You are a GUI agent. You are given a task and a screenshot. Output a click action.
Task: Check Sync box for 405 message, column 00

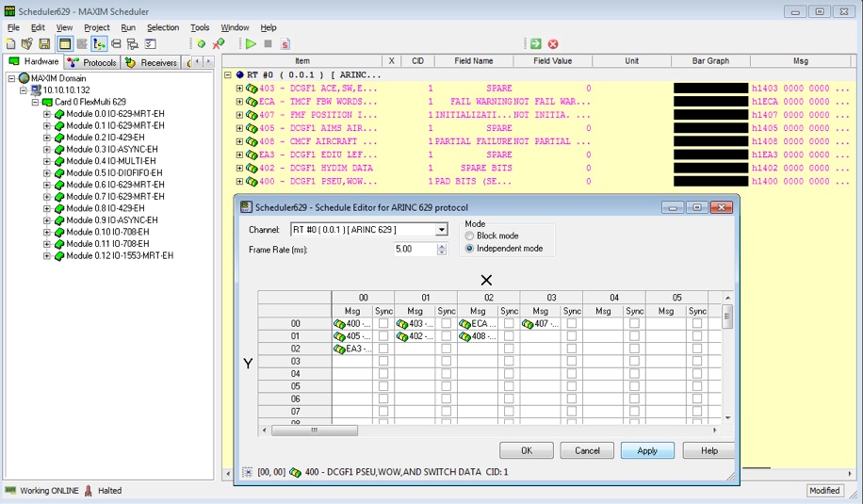[383, 335]
